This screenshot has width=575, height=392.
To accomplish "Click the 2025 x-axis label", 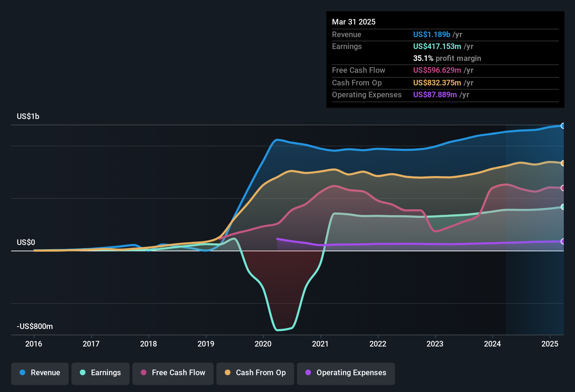I will point(550,344).
